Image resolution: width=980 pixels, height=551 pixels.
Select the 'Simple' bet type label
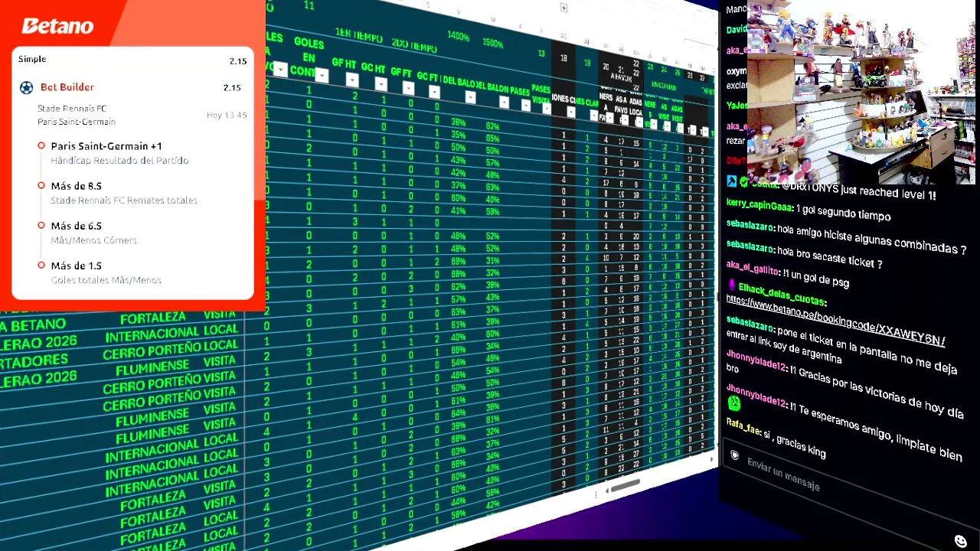tap(32, 59)
